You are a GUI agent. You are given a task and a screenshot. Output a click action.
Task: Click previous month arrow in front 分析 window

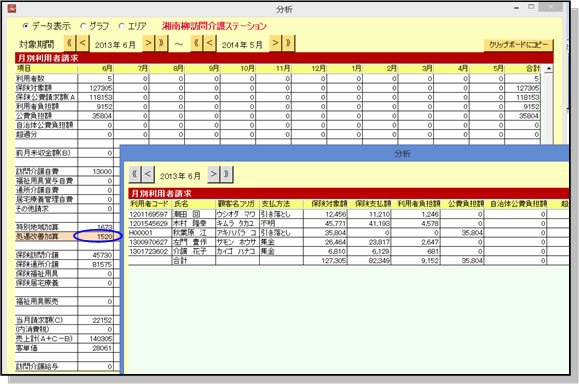[148, 174]
